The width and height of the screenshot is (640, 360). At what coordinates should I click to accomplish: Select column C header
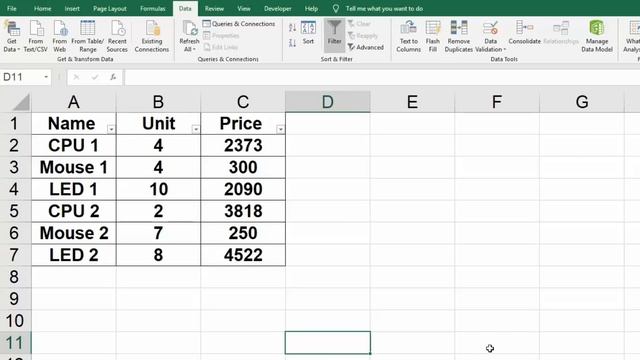[x=243, y=102]
